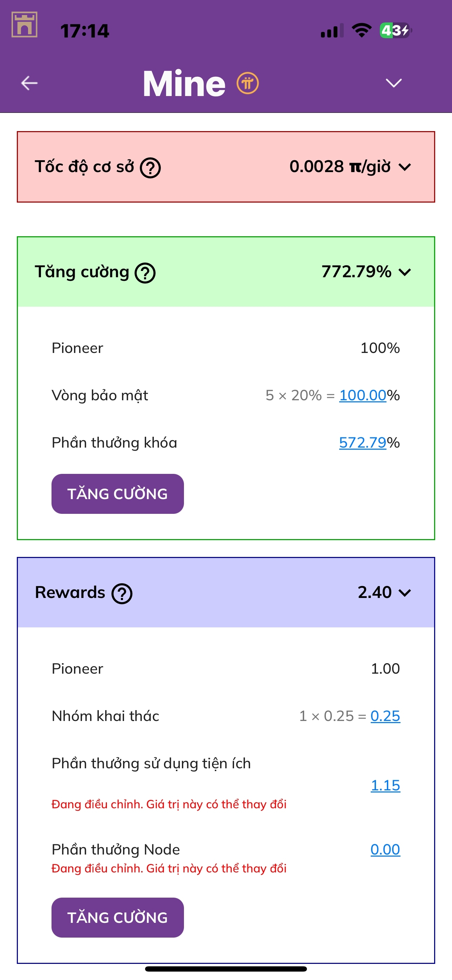
Task: Expand the 0.0028 π/giờ base rate chevron
Action: point(405,167)
